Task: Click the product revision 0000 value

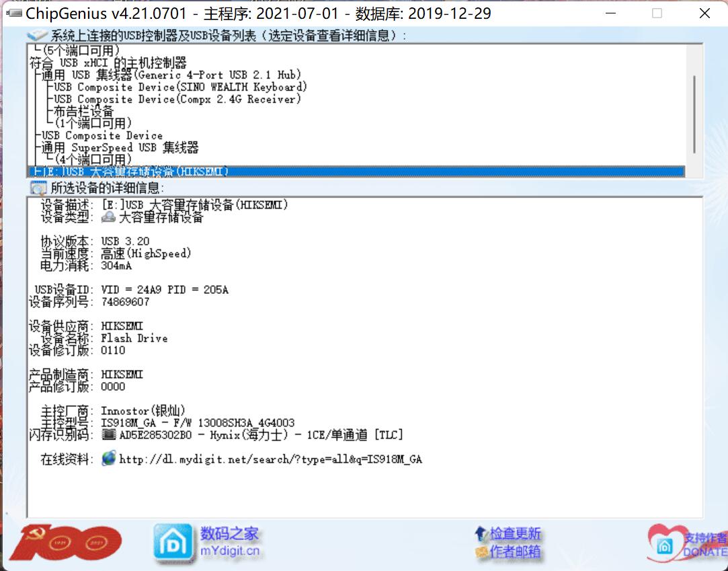Action: point(114,387)
